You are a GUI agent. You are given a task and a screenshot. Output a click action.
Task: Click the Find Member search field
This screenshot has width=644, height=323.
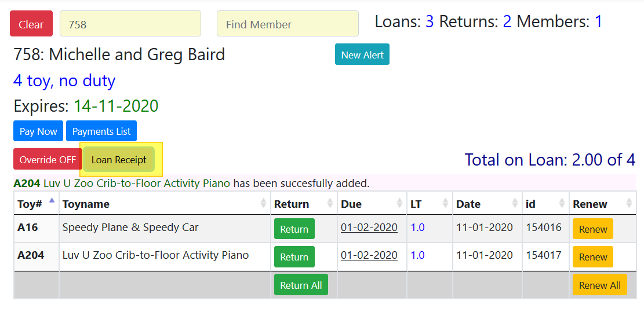[288, 24]
